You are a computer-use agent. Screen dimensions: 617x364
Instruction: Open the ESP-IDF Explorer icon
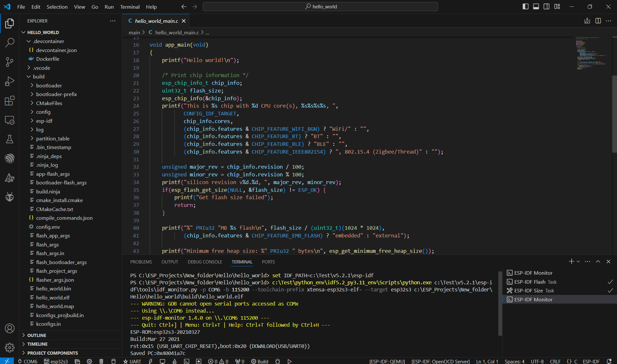coord(10,158)
